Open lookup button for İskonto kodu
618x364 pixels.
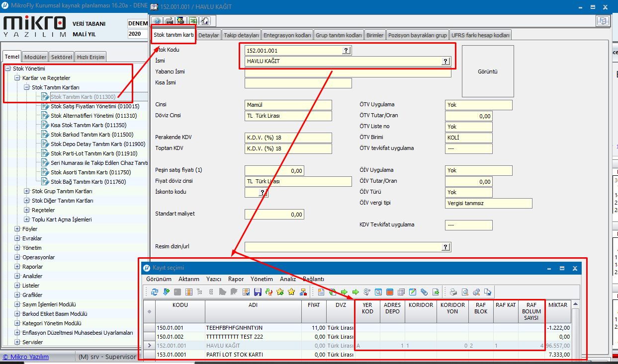[262, 192]
